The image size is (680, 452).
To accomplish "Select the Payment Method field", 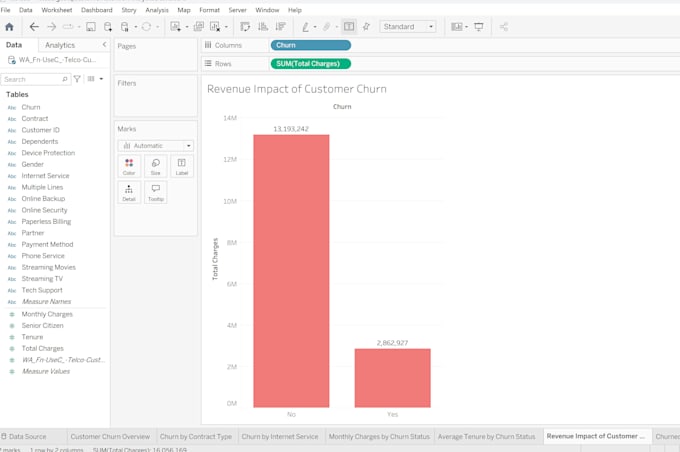I will 47,244.
